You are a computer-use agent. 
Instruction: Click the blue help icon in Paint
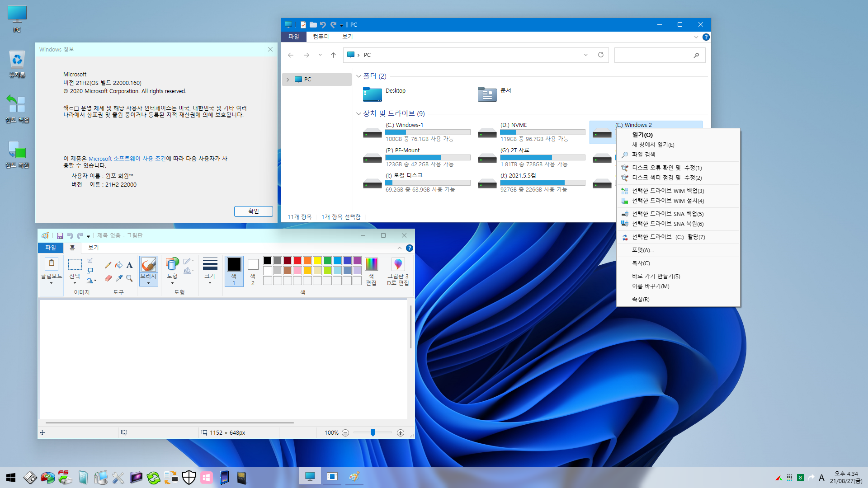click(x=410, y=248)
